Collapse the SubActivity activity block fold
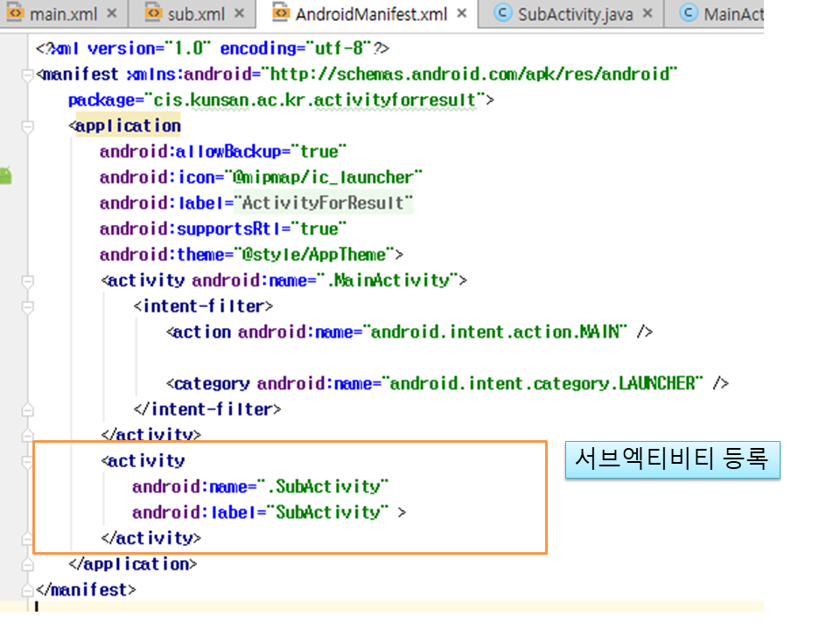The height and width of the screenshot is (630, 840). click(28, 460)
